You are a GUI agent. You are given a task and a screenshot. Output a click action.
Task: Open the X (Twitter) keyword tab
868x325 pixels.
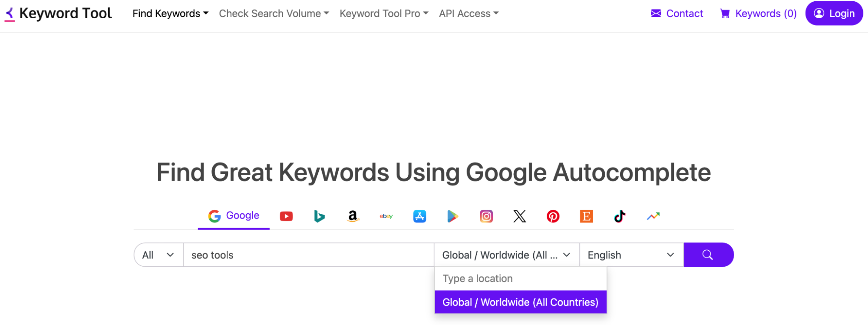click(x=520, y=216)
